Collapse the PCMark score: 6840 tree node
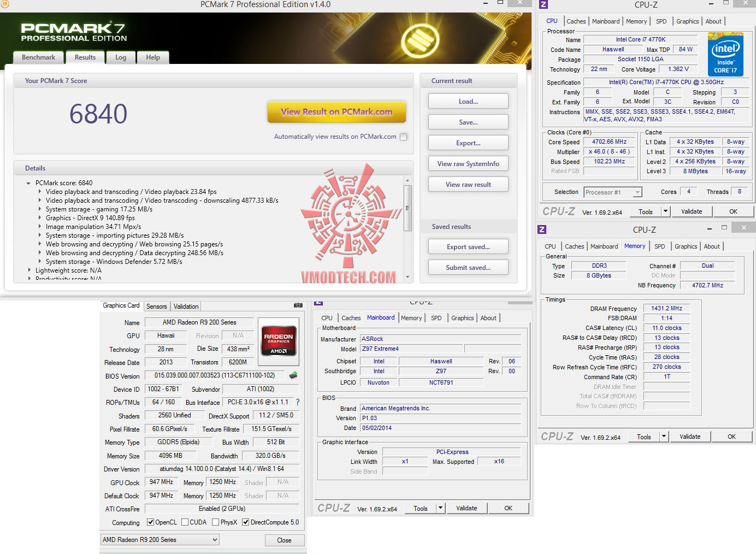756x554 pixels. 28,184
